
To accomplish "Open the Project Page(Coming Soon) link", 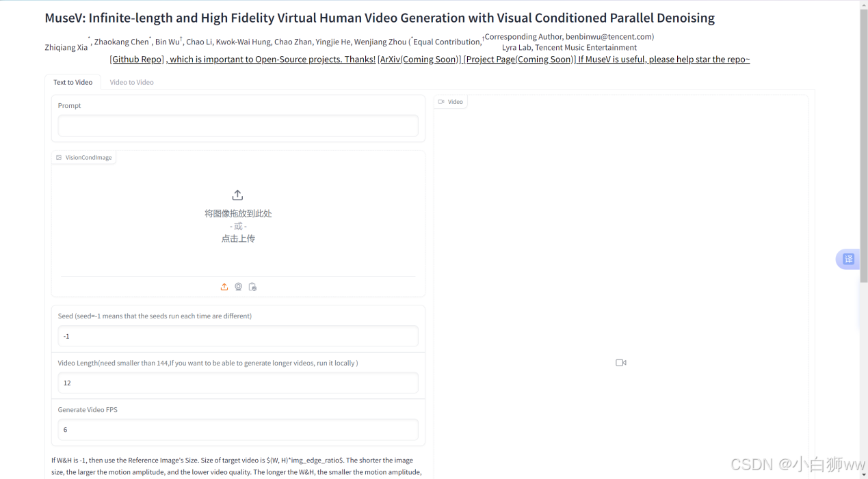I will coord(520,59).
